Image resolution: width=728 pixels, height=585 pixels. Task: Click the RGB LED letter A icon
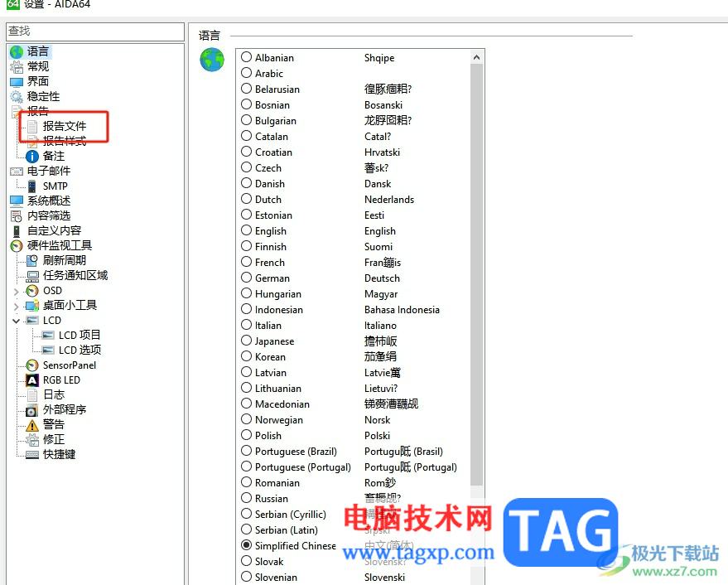[32, 380]
